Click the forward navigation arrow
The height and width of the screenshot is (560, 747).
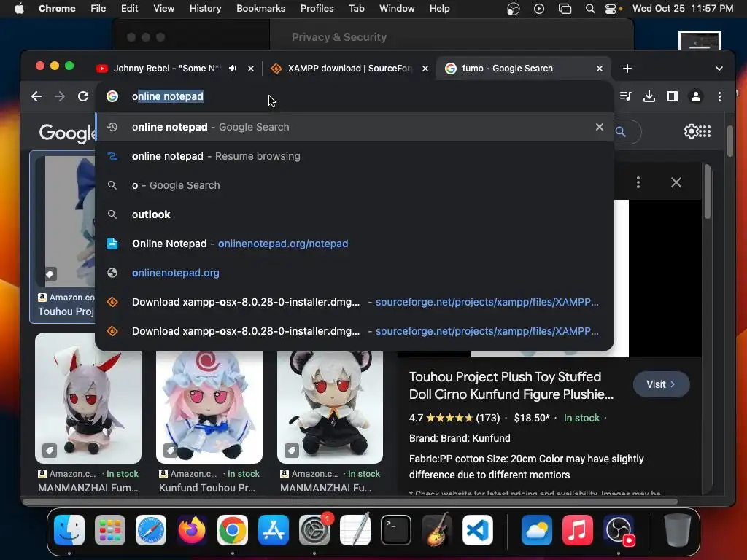click(x=60, y=97)
